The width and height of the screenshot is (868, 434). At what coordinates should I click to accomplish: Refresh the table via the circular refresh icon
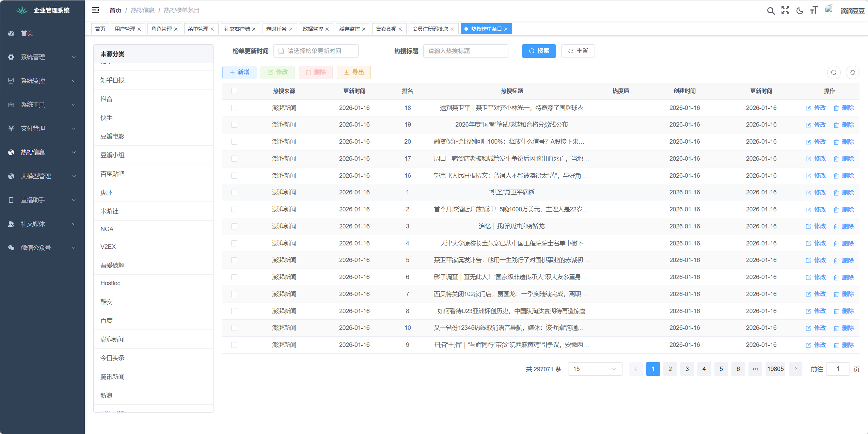pyautogui.click(x=853, y=72)
